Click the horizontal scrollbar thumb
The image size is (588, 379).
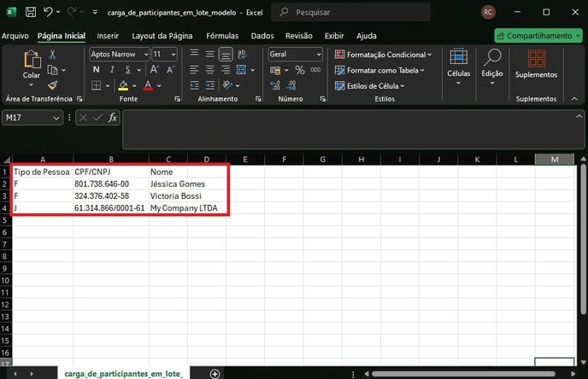click(x=463, y=374)
